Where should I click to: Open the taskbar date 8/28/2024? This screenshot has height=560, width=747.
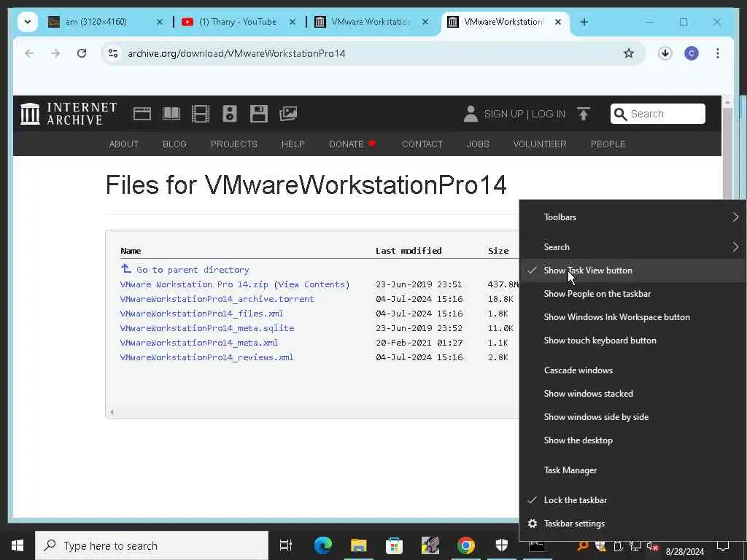coord(684,552)
